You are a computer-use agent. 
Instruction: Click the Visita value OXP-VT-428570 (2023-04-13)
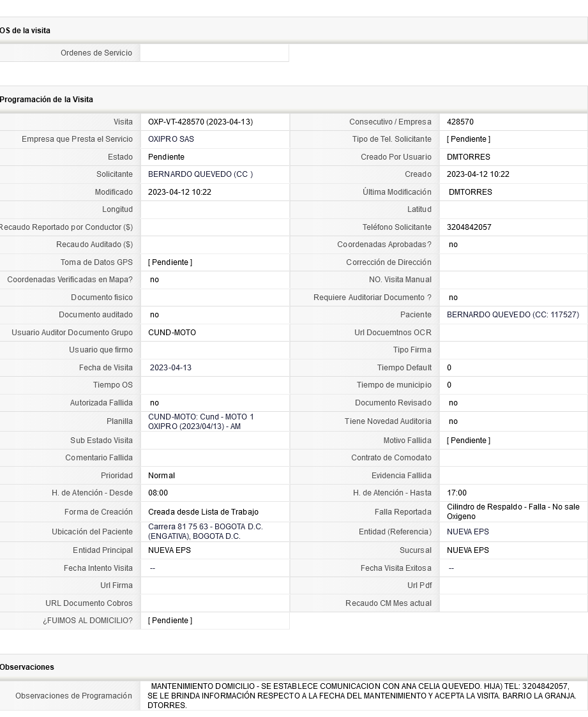[x=200, y=122]
